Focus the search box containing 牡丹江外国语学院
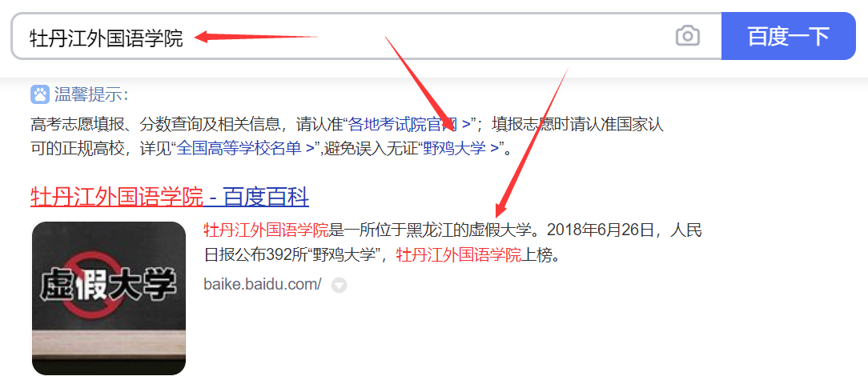 coord(367,37)
